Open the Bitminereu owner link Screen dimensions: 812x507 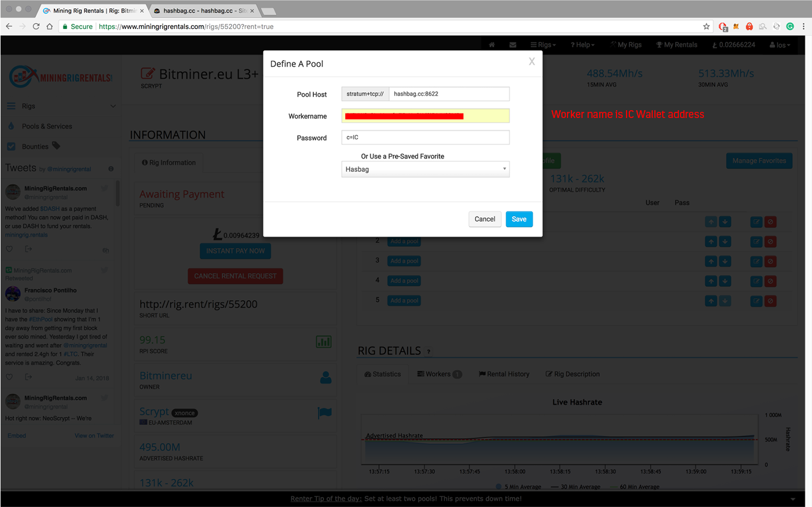click(x=165, y=376)
